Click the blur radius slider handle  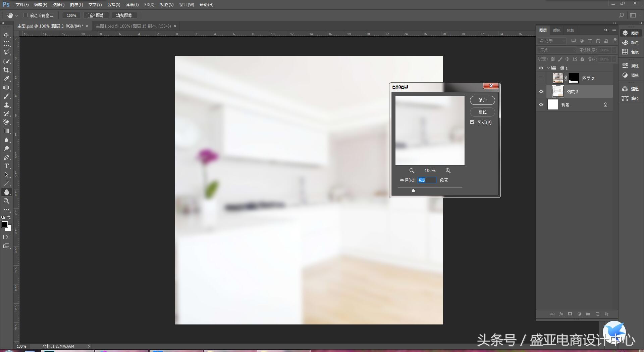click(x=413, y=190)
